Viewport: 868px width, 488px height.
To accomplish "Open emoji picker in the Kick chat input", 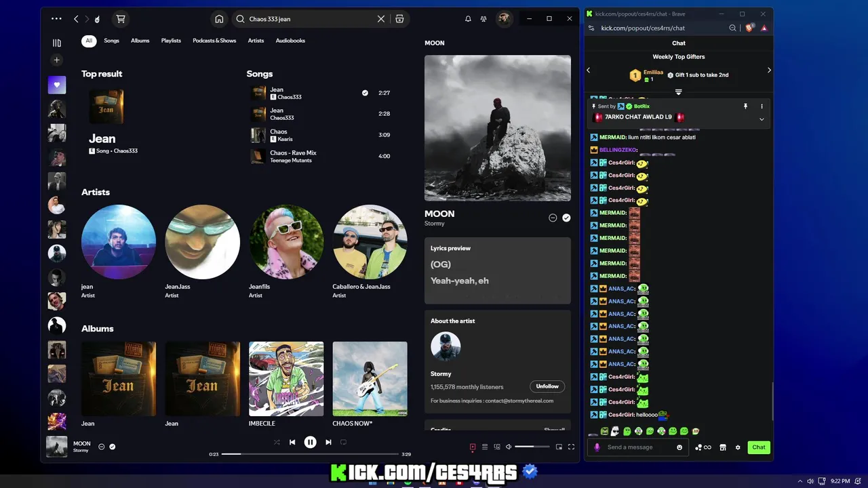I will click(x=679, y=447).
